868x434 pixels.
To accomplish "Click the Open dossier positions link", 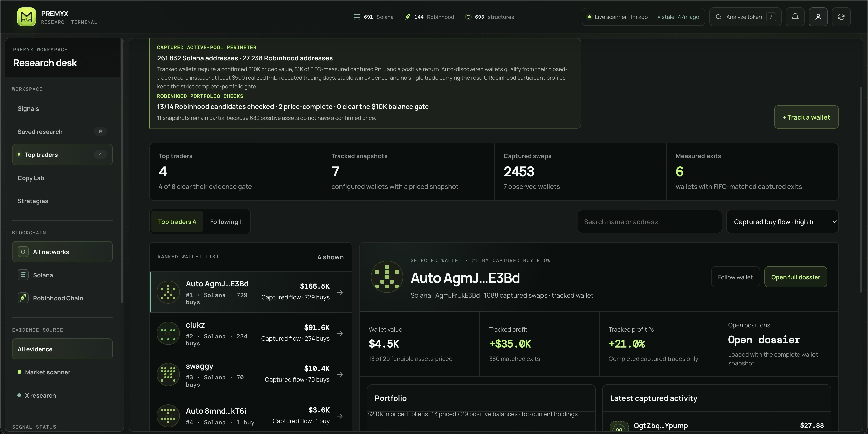I will point(764,340).
